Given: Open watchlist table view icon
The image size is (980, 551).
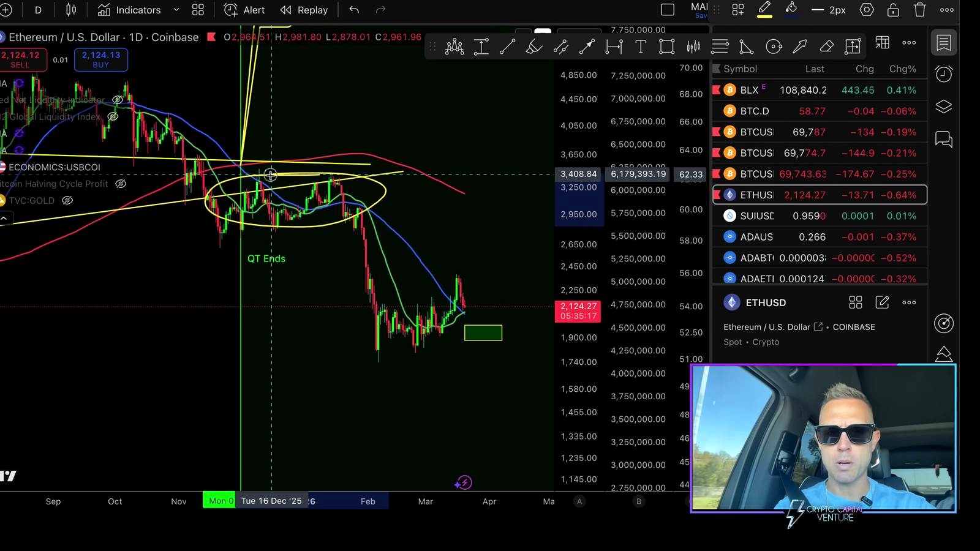Looking at the screenshot, I should point(883,42).
